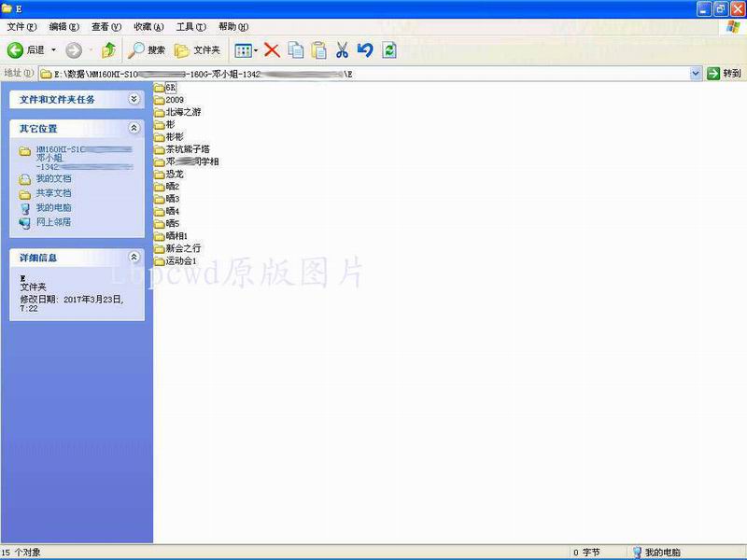Click the 北海之游 folder icon
Image resolution: width=747 pixels, height=560 pixels.
click(x=159, y=113)
